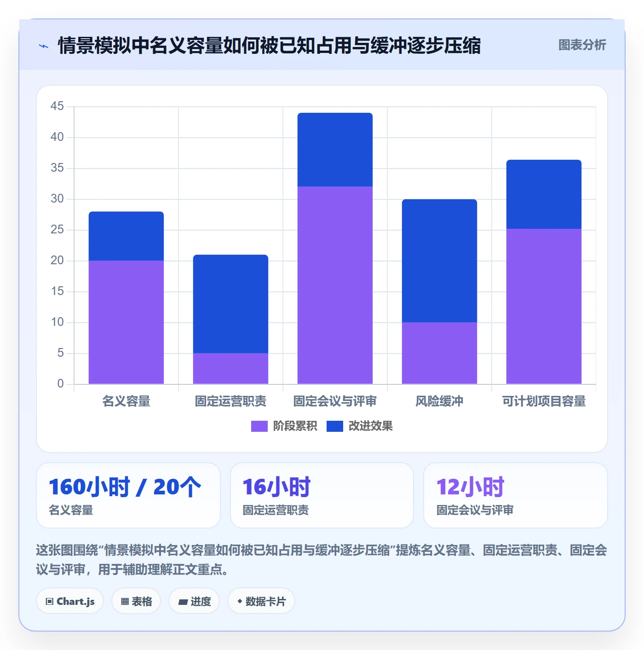Click the blue segment of 风险缓冲 bar
The height and width of the screenshot is (650, 644).
439,261
